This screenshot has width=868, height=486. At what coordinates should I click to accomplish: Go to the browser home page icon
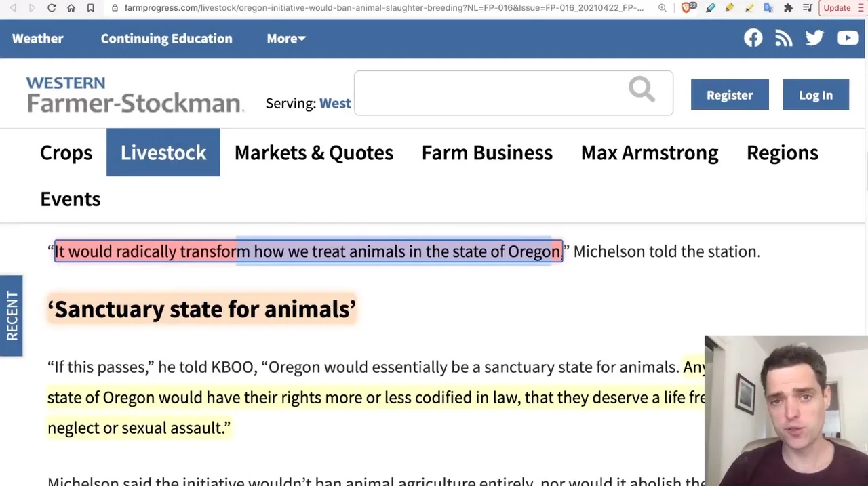71,7
